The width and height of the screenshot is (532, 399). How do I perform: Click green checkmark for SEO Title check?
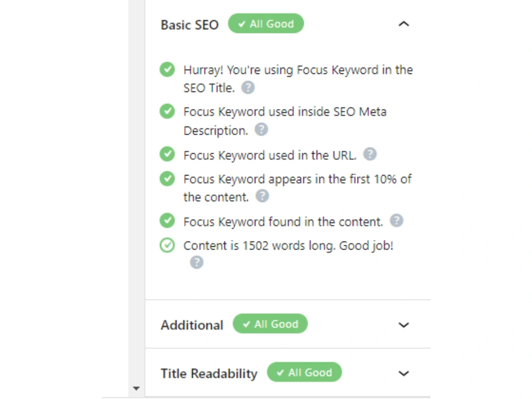[167, 70]
